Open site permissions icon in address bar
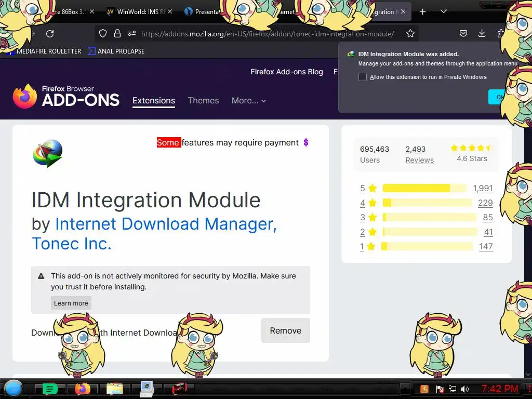The height and width of the screenshot is (399, 532). (132, 33)
